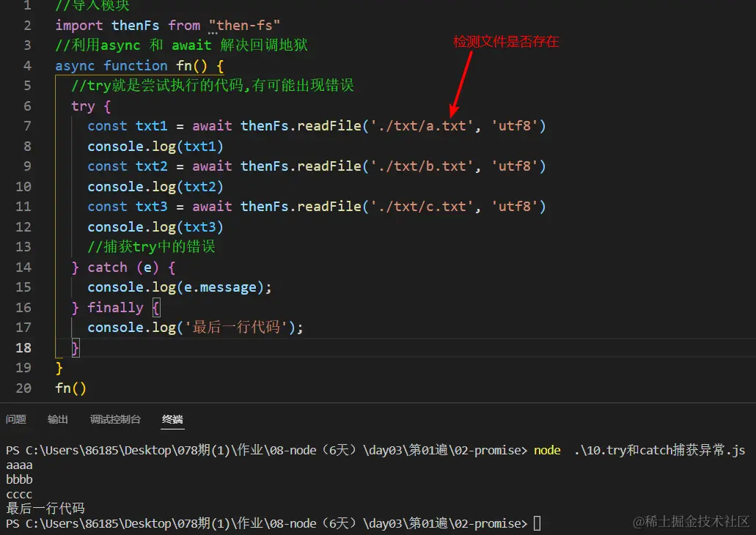This screenshot has width=756, height=535.
Task: Click console.log(txt2) on line 10
Action: click(155, 187)
